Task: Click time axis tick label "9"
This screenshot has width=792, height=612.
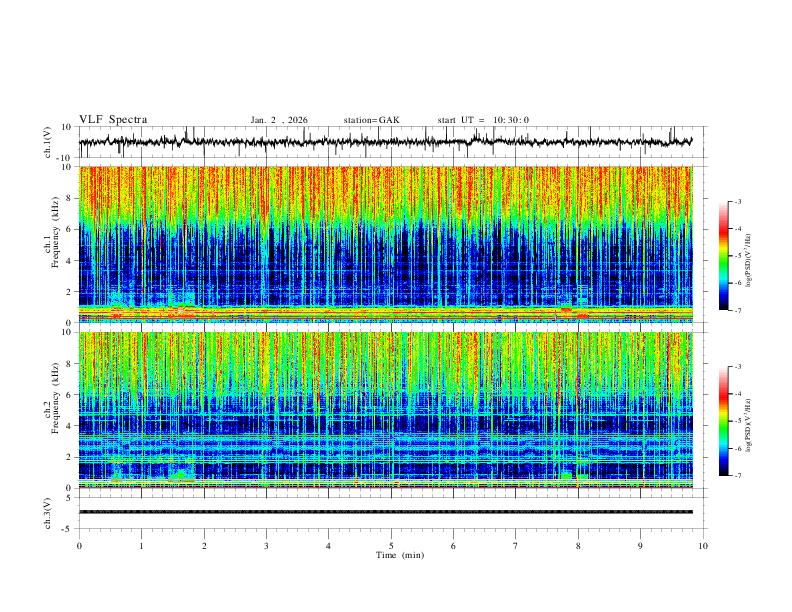Action: 640,546
